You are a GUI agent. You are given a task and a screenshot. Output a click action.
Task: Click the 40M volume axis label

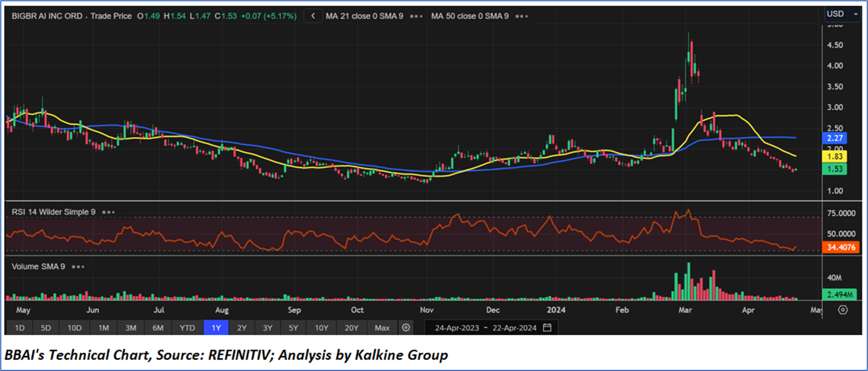pyautogui.click(x=834, y=278)
